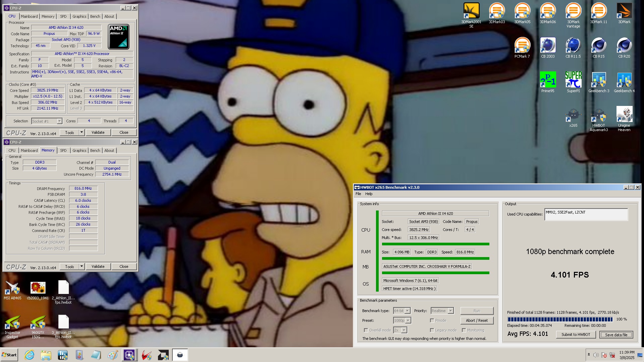Click the Core Speed 3825.19 MHz value
This screenshot has height=362, width=644.
[x=48, y=90]
